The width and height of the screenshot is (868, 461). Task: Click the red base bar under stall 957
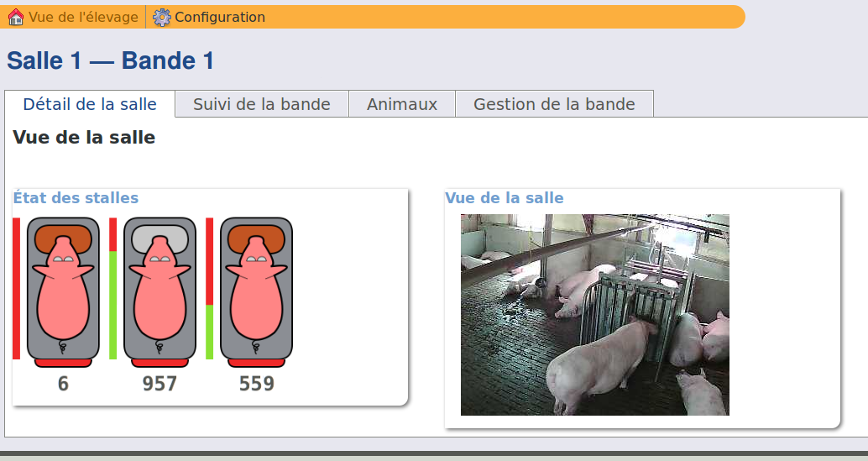click(x=160, y=363)
